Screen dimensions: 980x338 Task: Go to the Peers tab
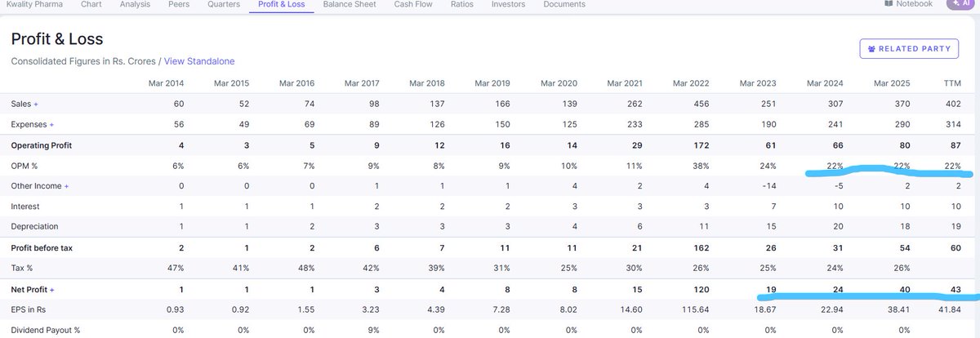(178, 4)
